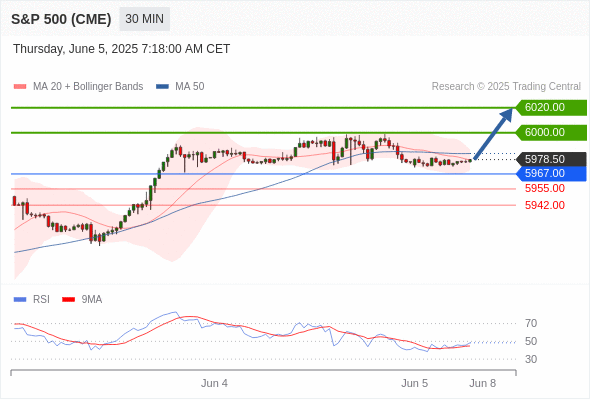Click the MA 50 legend blue swatch
Image resolution: width=590 pixels, height=400 pixels.
tap(163, 87)
